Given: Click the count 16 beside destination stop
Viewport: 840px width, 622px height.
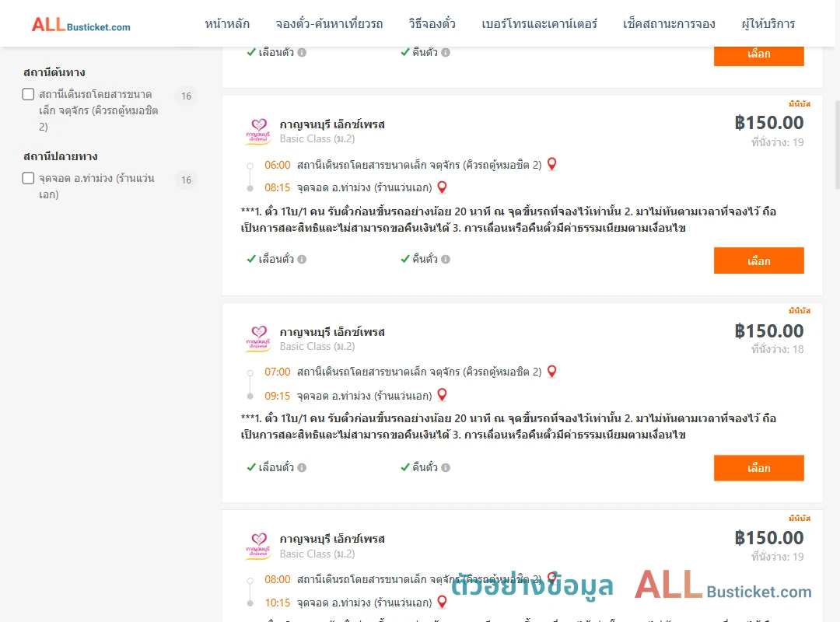Looking at the screenshot, I should click(186, 180).
